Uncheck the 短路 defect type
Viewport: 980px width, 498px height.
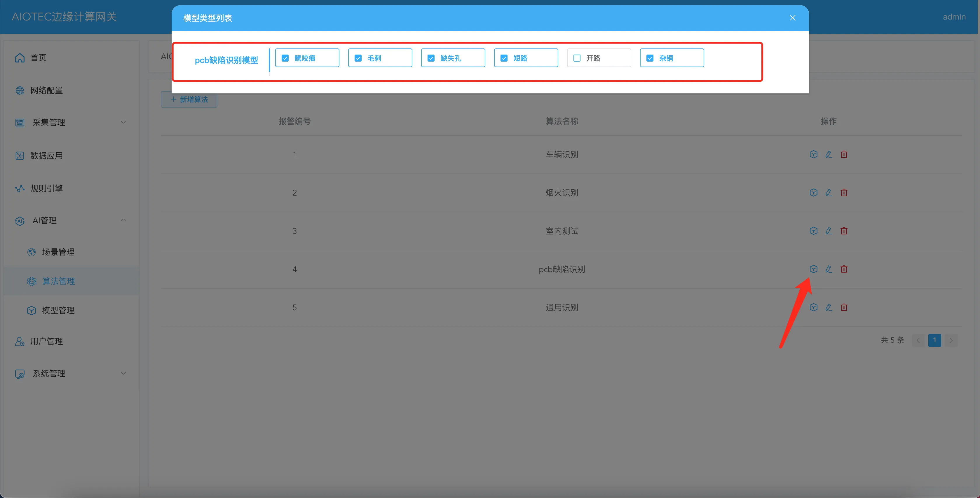[x=504, y=58]
